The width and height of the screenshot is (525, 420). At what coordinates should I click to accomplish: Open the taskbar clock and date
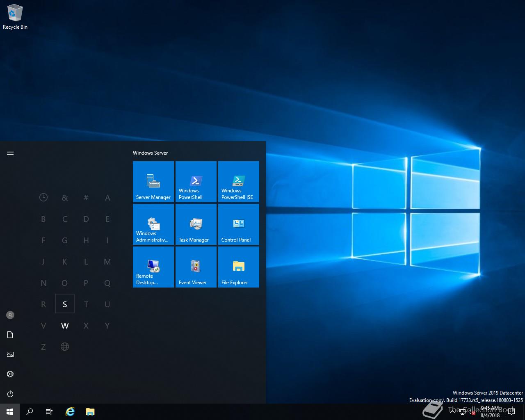pos(490,412)
